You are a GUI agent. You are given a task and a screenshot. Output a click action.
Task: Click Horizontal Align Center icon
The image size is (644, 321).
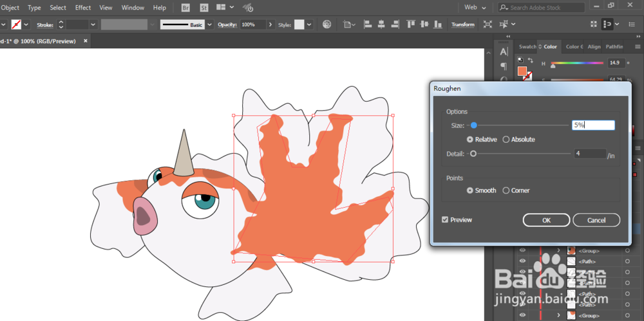pyautogui.click(x=381, y=24)
